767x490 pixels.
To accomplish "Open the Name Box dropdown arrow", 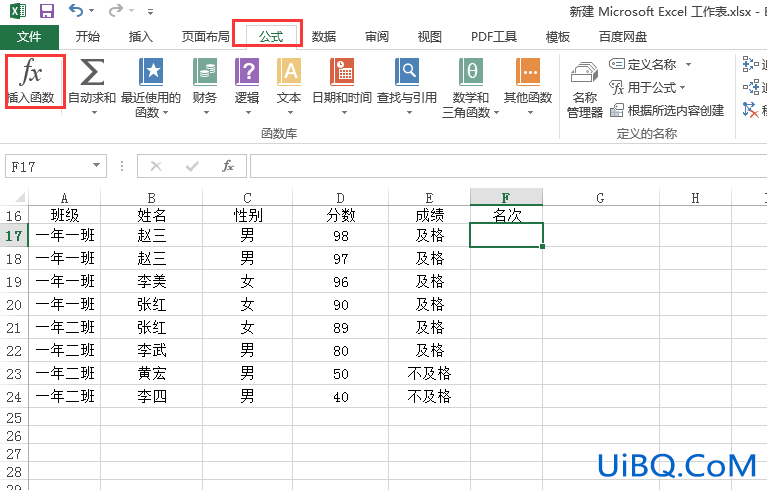I will tap(96, 166).
